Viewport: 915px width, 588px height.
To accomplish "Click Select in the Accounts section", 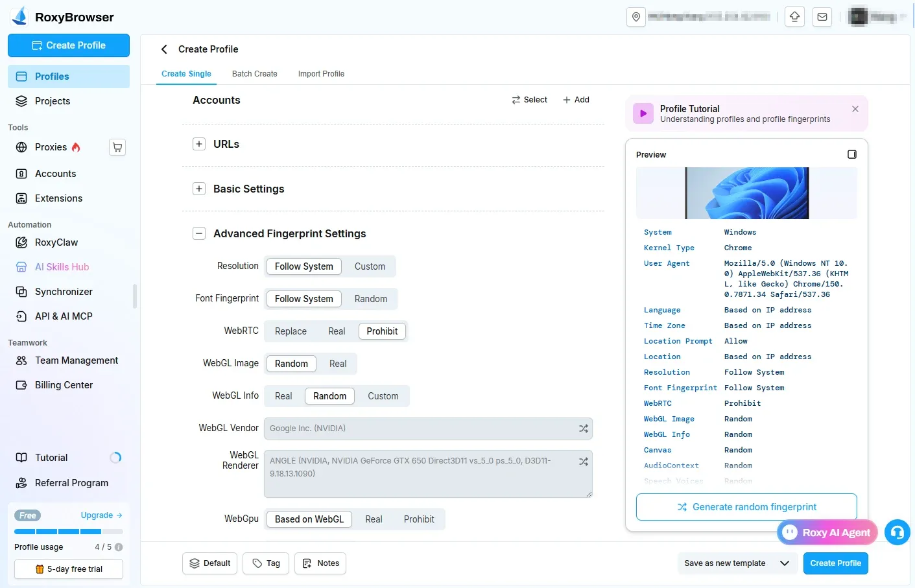I will (x=529, y=100).
